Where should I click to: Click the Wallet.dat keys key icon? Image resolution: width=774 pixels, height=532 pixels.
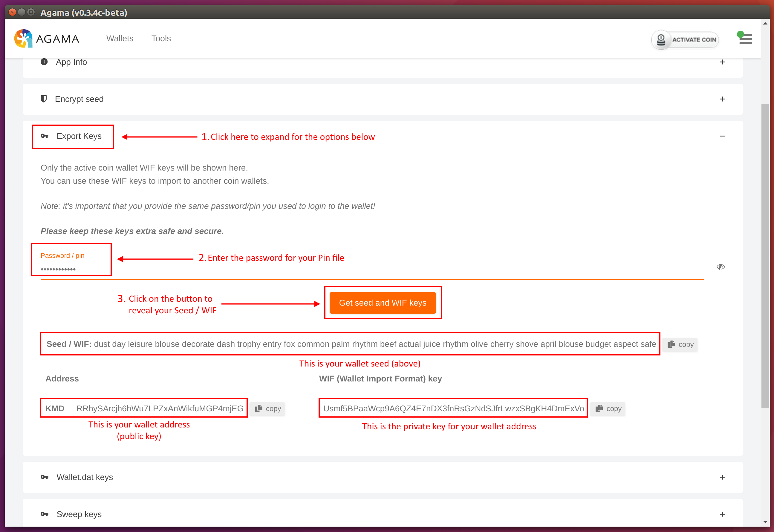pyautogui.click(x=44, y=477)
